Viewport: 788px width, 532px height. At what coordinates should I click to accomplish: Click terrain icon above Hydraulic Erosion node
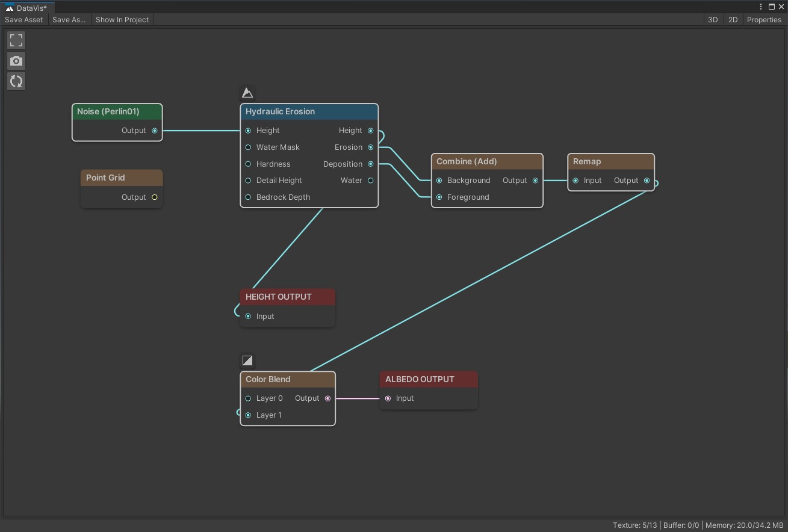(x=247, y=93)
